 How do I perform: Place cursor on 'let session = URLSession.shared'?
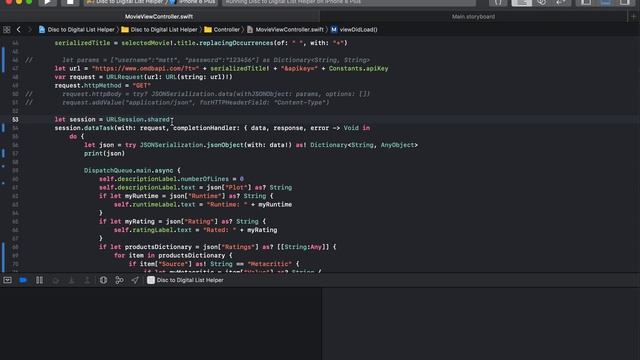[x=112, y=120]
